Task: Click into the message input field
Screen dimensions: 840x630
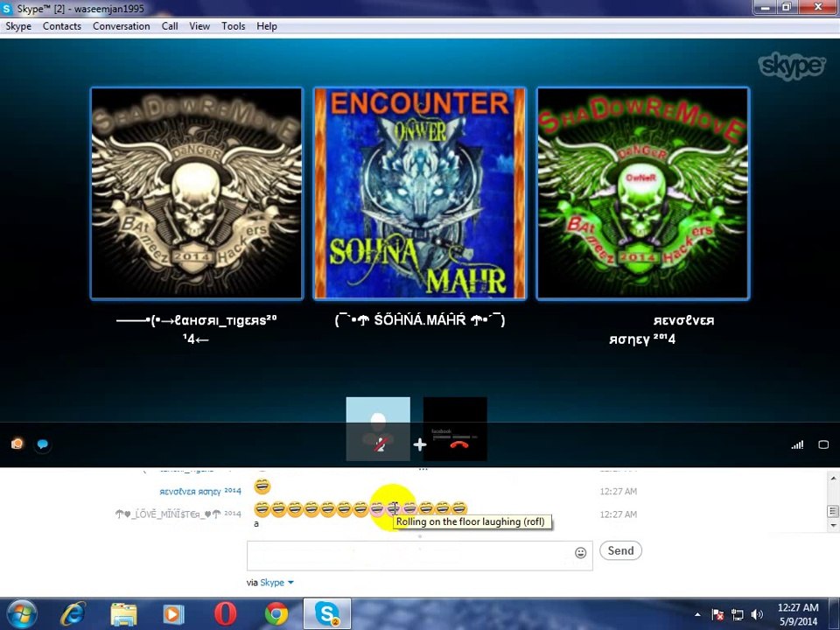Action: click(x=409, y=556)
